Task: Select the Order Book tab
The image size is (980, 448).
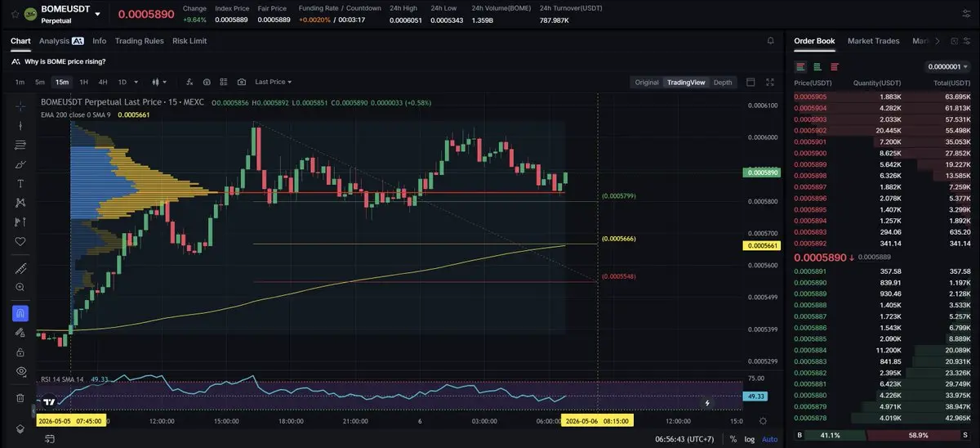Action: (x=814, y=41)
